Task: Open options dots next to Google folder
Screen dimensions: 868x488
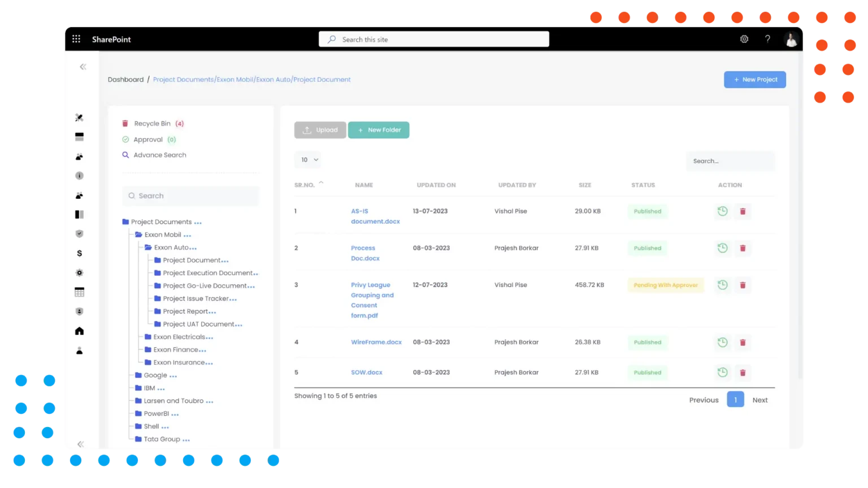Action: point(173,376)
